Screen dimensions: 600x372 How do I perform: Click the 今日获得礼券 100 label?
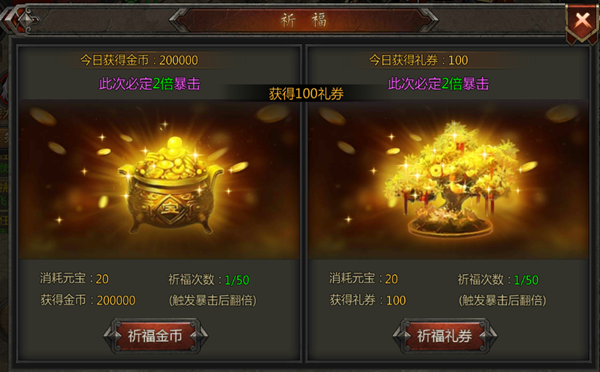tap(419, 60)
